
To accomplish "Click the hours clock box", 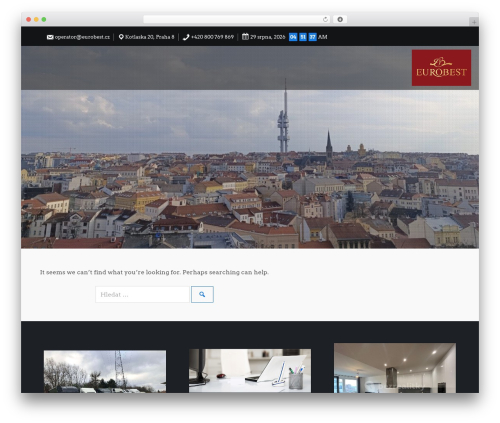I will point(293,37).
